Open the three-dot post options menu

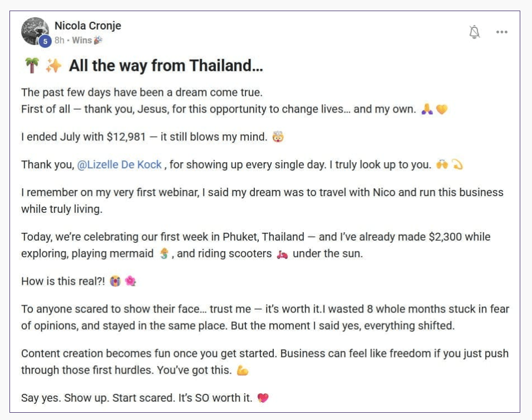(x=502, y=32)
